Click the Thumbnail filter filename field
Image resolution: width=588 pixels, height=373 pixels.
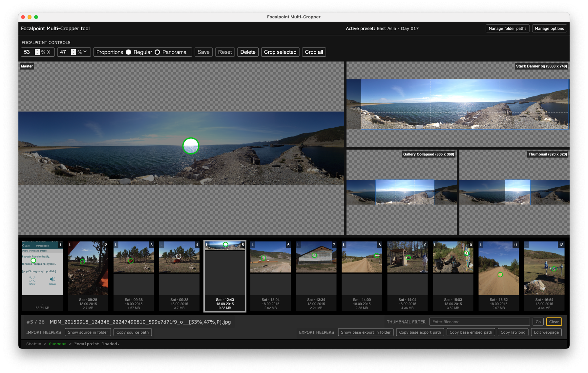pos(479,322)
